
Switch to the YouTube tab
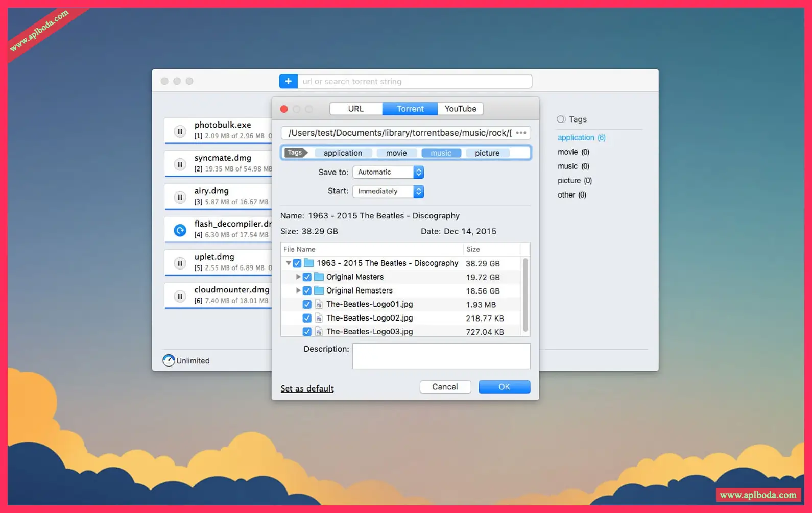460,109
